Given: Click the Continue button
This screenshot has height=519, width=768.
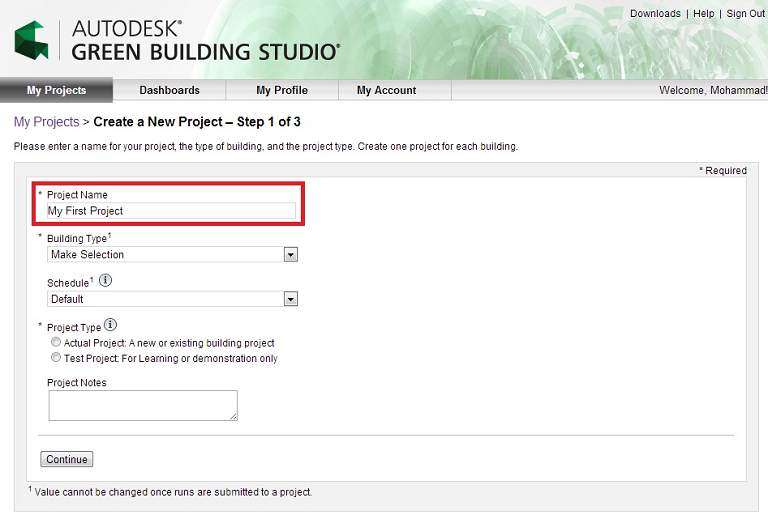Looking at the screenshot, I should click(67, 459).
